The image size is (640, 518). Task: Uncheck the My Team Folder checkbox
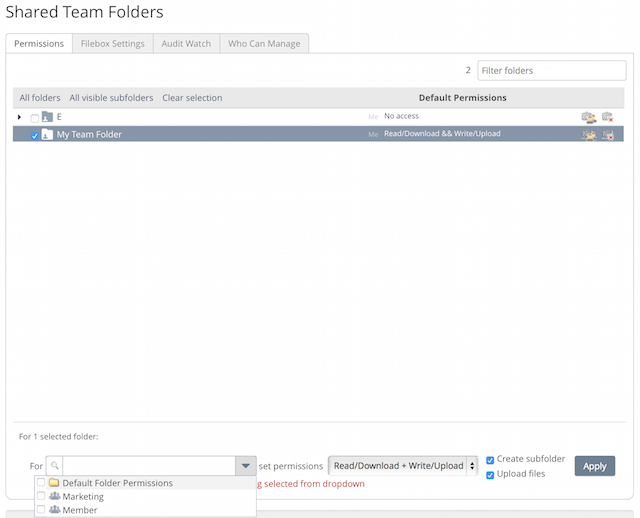coord(35,135)
